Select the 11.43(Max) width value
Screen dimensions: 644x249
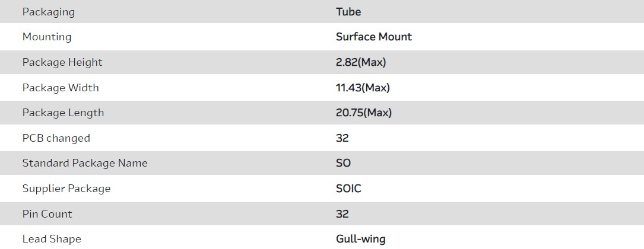363,88
